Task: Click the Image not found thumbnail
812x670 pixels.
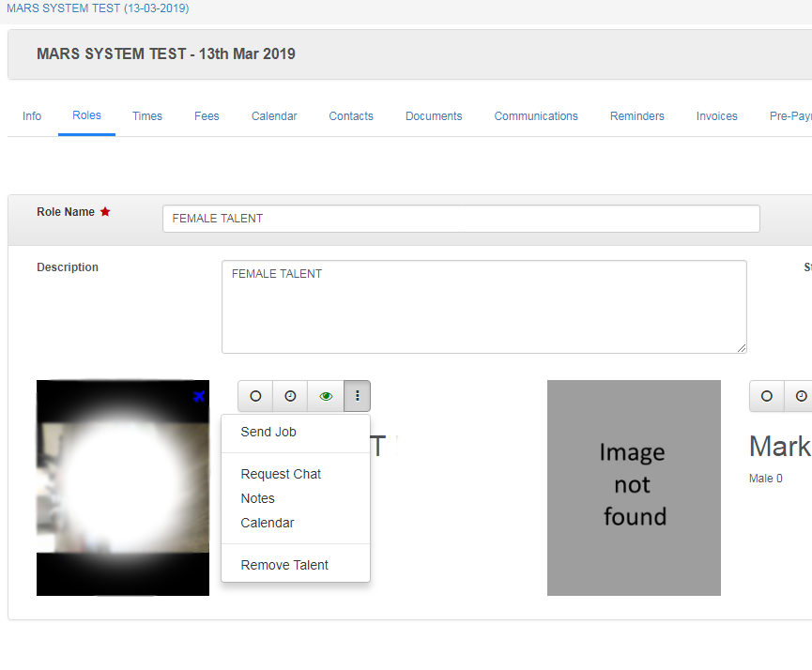Action: pyautogui.click(x=634, y=488)
